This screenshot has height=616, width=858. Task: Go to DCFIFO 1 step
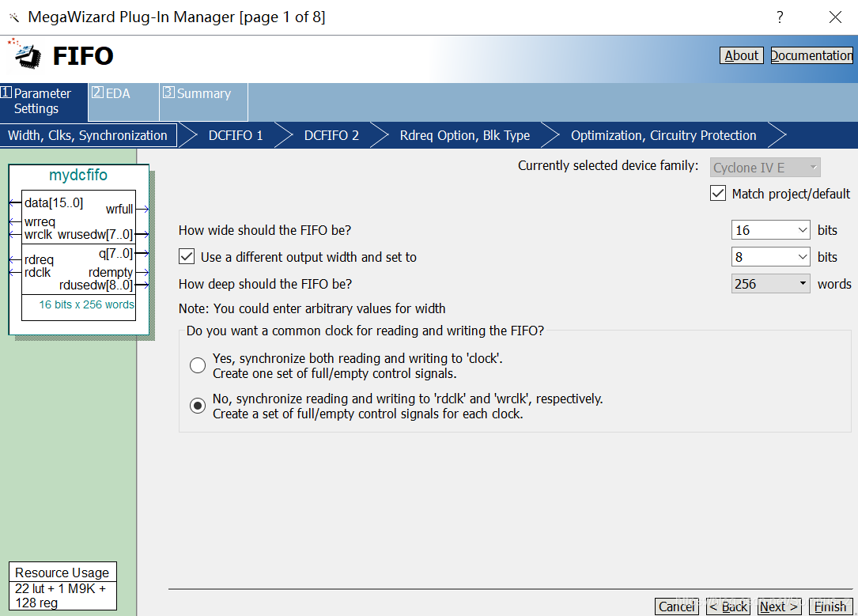coord(236,135)
